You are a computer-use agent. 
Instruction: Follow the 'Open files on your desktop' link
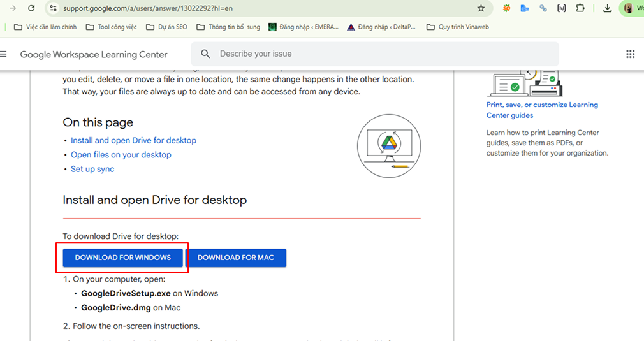click(x=121, y=155)
